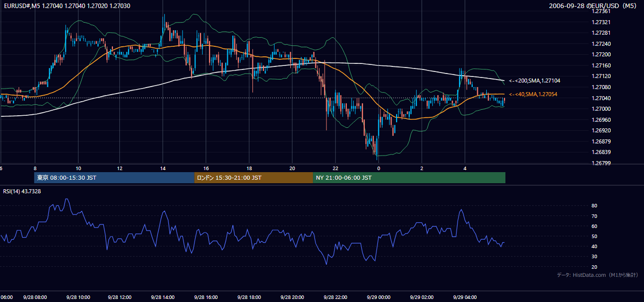Click price axis label 1.26920
The image size is (644, 302).
[601, 130]
